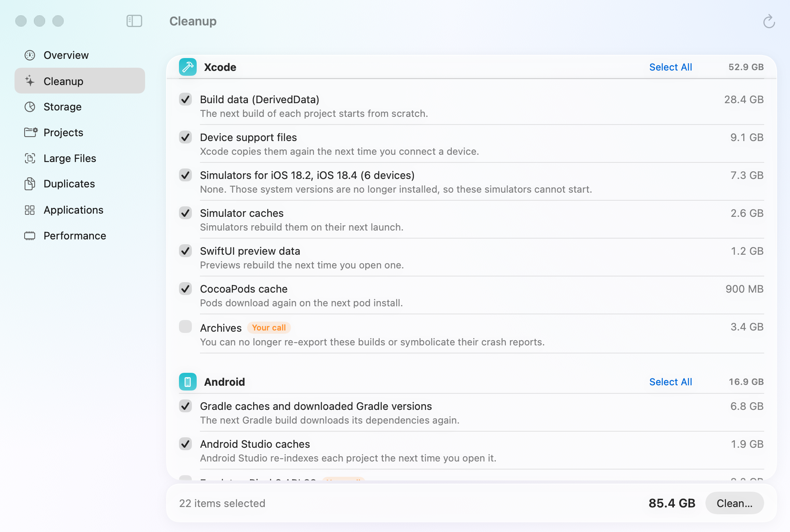
Task: Click the Performance memory chip icon
Action: [x=30, y=236]
